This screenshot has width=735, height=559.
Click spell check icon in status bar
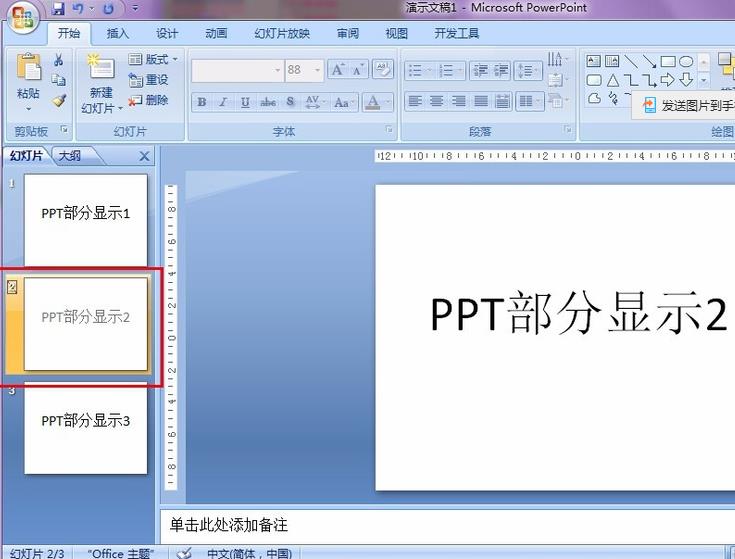[184, 553]
